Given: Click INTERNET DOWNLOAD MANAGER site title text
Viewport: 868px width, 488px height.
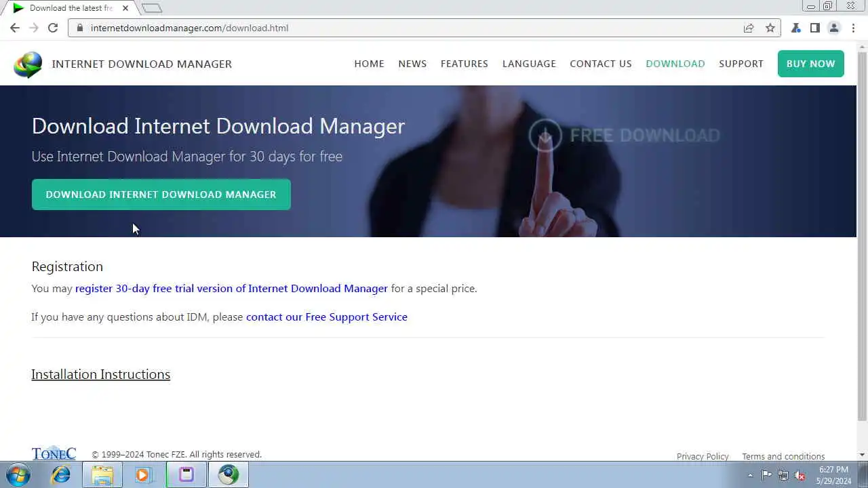Looking at the screenshot, I should pyautogui.click(x=142, y=64).
